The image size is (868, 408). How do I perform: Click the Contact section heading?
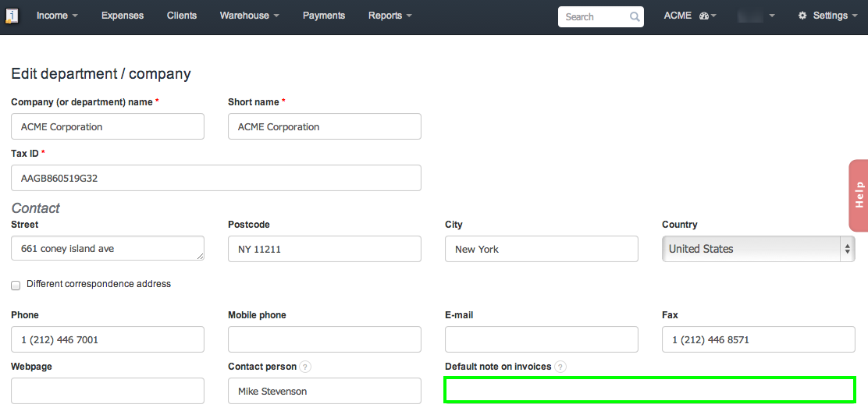click(x=35, y=208)
